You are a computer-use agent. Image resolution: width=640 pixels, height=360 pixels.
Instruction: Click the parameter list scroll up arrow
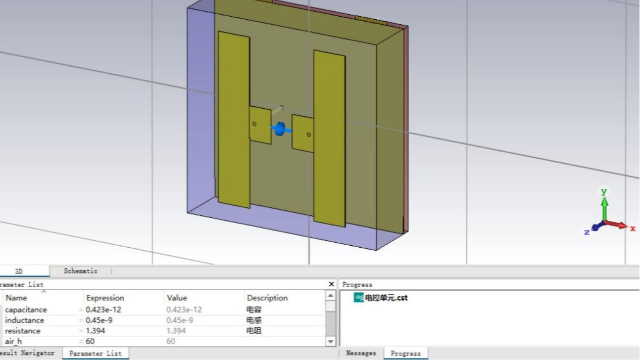click(331, 296)
